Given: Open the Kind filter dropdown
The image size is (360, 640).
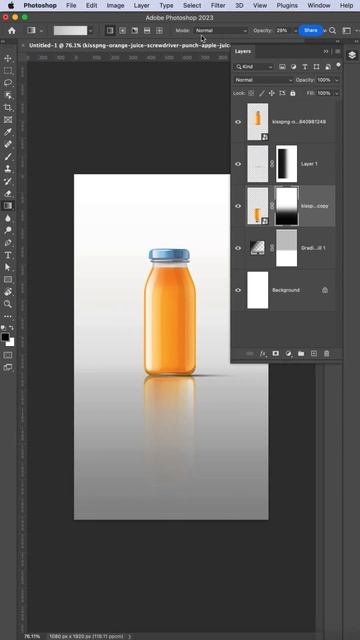Looking at the screenshot, I should click(253, 67).
